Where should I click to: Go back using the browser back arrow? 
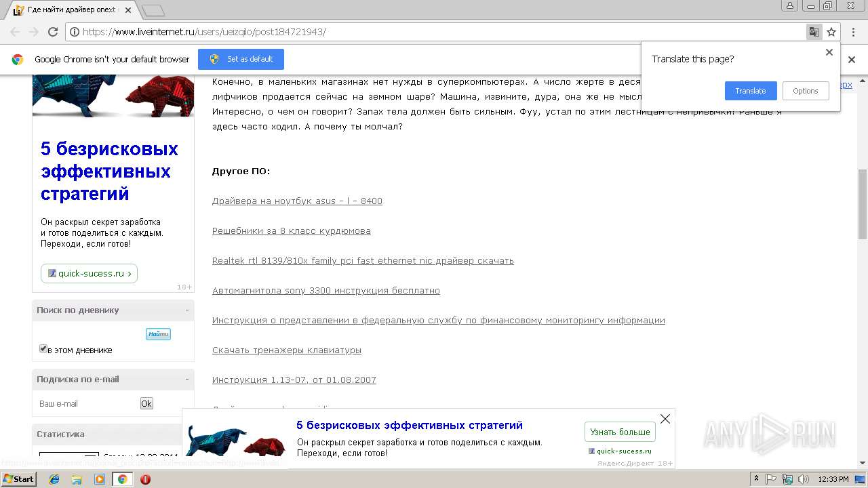pos(14,32)
